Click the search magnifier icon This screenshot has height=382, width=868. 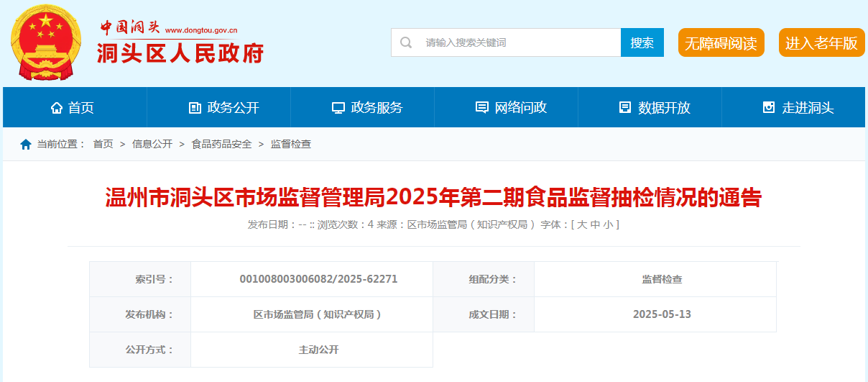(406, 42)
